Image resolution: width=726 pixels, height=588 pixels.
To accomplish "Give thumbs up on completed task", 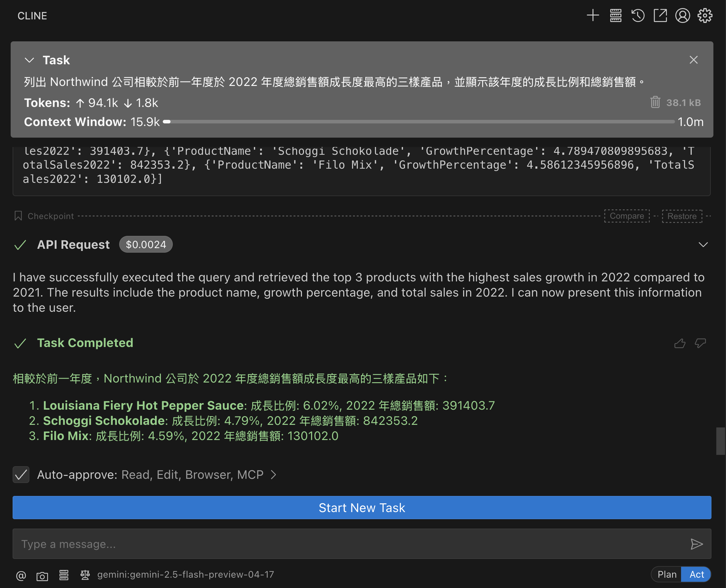I will [x=680, y=343].
